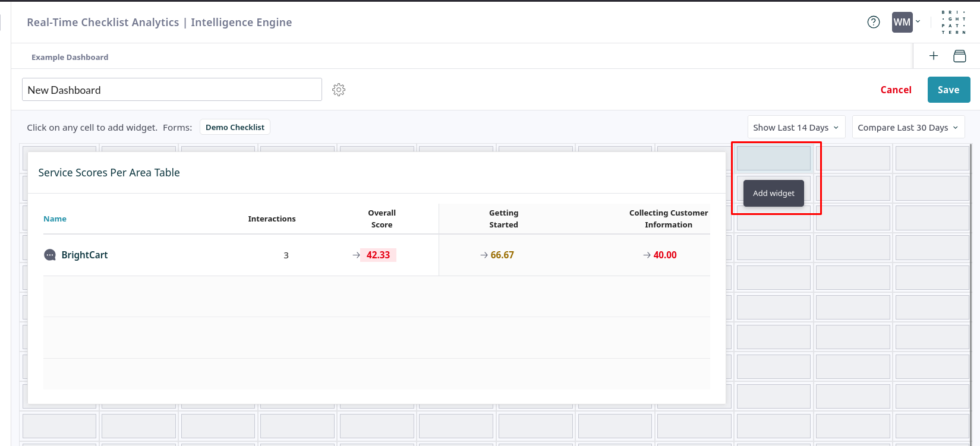Screen dimensions: 980x446
Task: Click the trend arrow beside 66.67
Action: coord(484,255)
